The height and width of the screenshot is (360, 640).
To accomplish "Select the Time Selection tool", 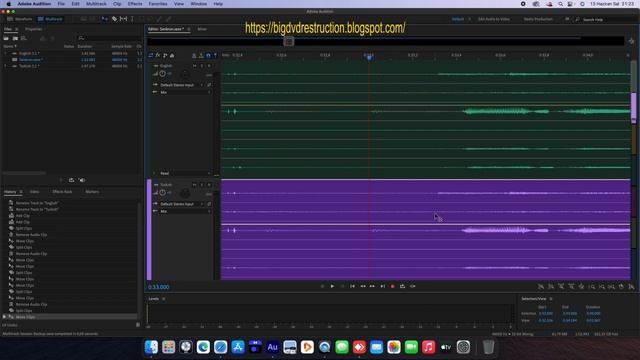I will pos(132,19).
